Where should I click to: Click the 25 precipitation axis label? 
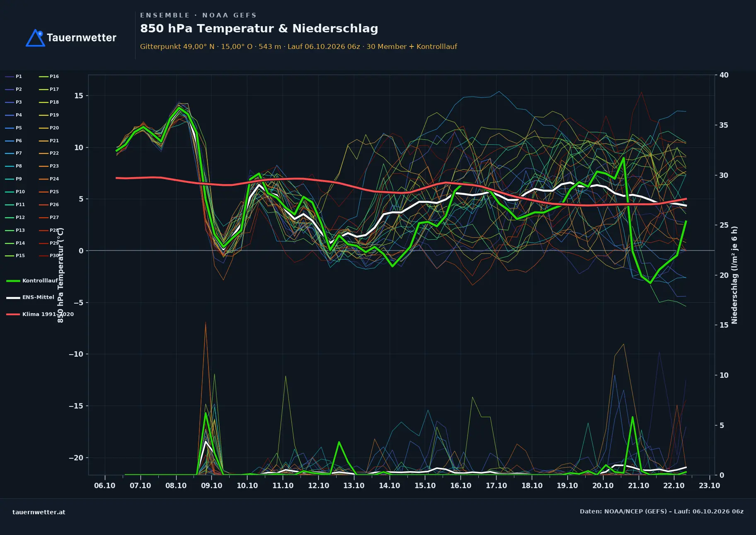coord(724,225)
